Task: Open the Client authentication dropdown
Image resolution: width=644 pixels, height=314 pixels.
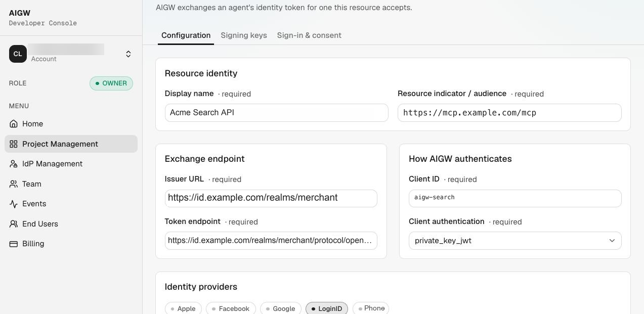Action: pos(515,241)
